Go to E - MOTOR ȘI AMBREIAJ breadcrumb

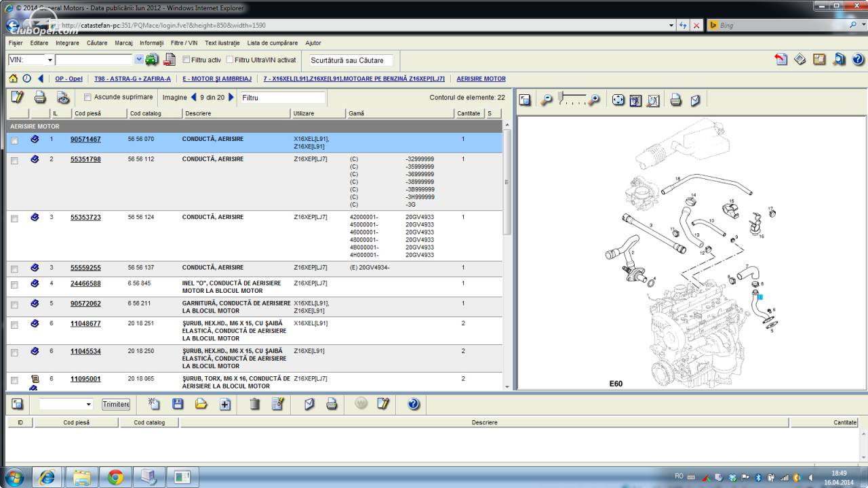(217, 79)
